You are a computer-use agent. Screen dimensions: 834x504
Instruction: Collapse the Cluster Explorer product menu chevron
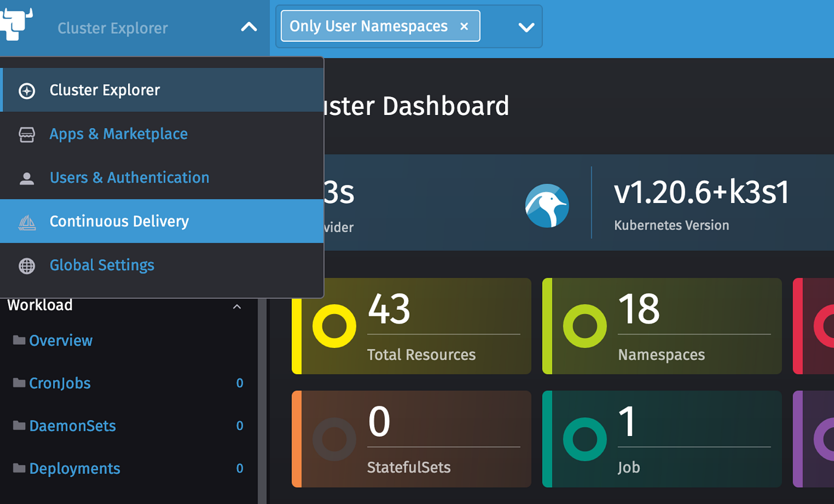[x=248, y=27]
